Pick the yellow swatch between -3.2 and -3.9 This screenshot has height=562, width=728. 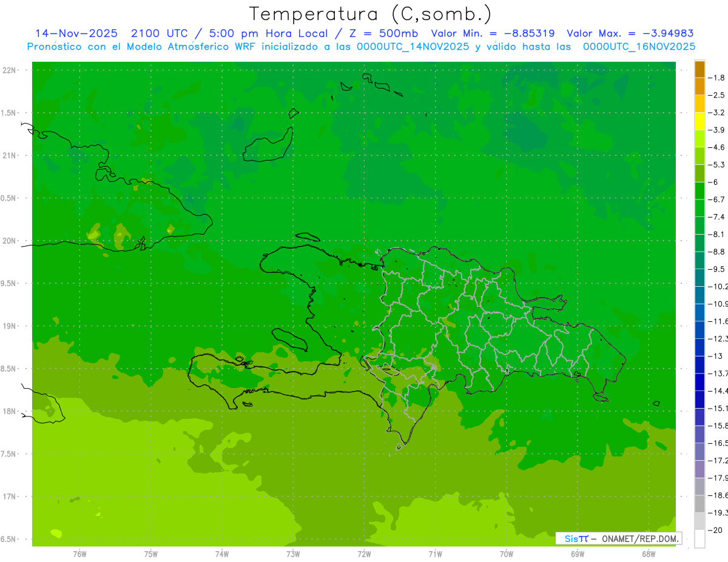pos(700,121)
